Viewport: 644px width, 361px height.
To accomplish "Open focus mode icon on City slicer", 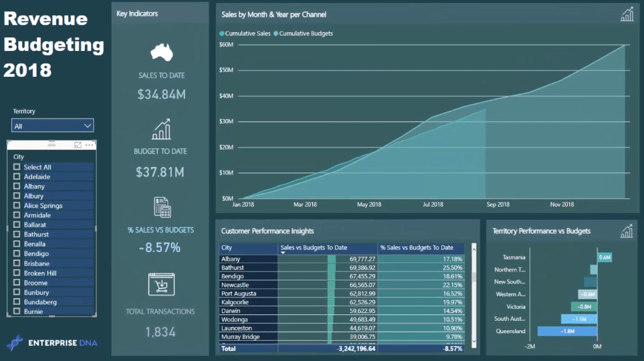I will [x=77, y=145].
